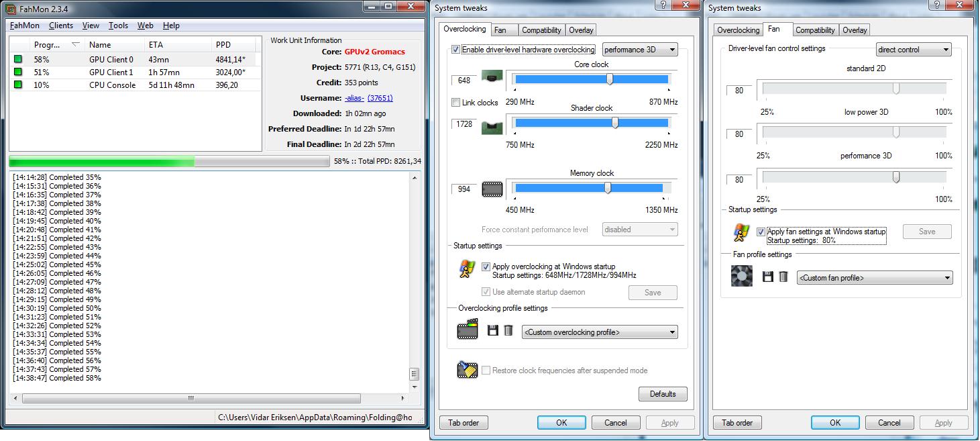Viewport: 980px width, 441px height.
Task: Sort by the Progress column header
Action: coord(56,45)
